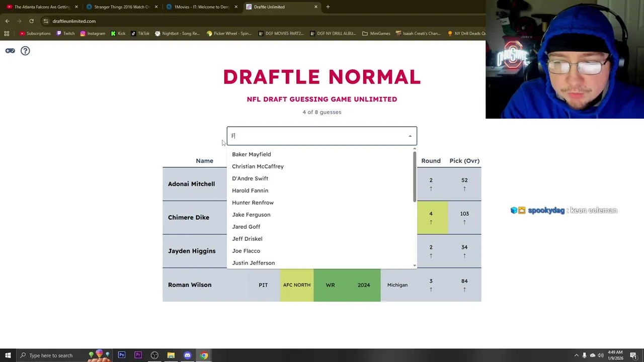Image resolution: width=644 pixels, height=362 pixels.
Task: Open OBS Studio from the taskbar
Action: pos(154,355)
